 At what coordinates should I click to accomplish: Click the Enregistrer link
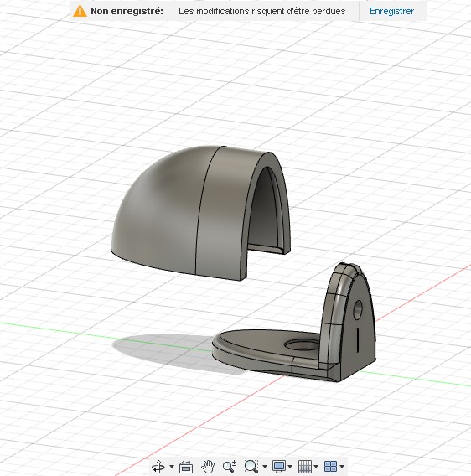pyautogui.click(x=391, y=11)
